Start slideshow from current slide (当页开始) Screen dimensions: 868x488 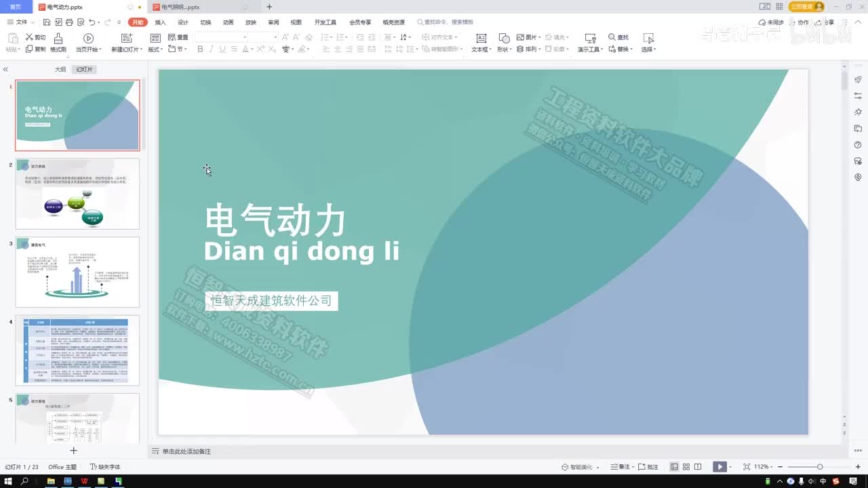(88, 43)
